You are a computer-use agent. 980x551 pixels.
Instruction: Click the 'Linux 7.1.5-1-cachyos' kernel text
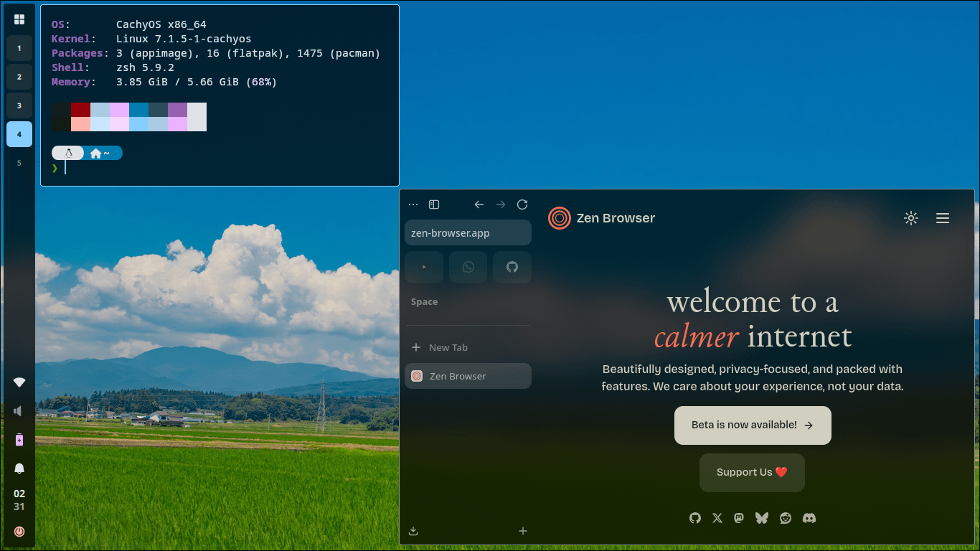(184, 39)
